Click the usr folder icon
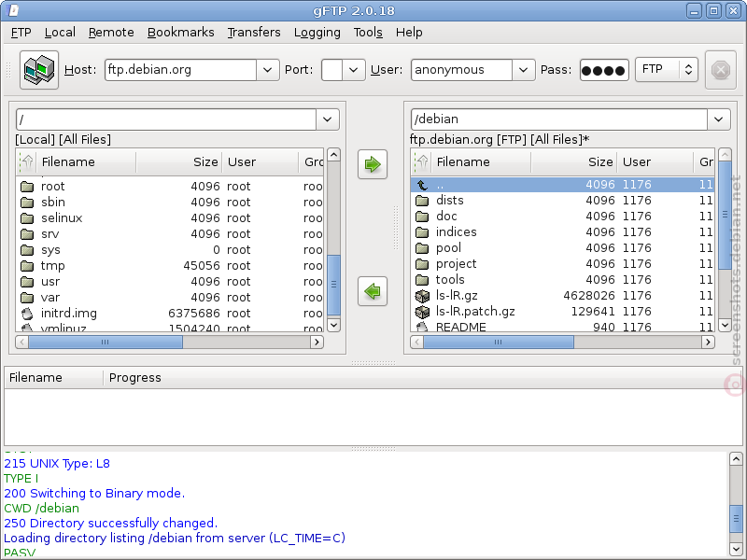 tap(27, 282)
